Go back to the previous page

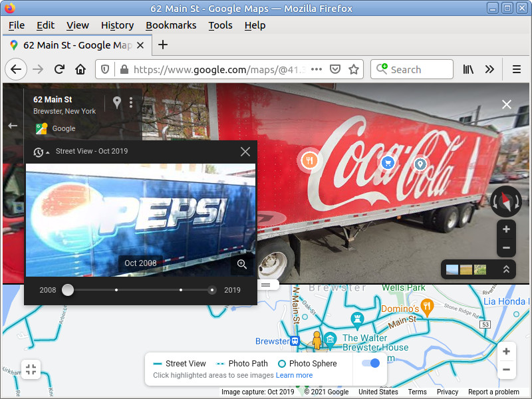[x=16, y=69]
